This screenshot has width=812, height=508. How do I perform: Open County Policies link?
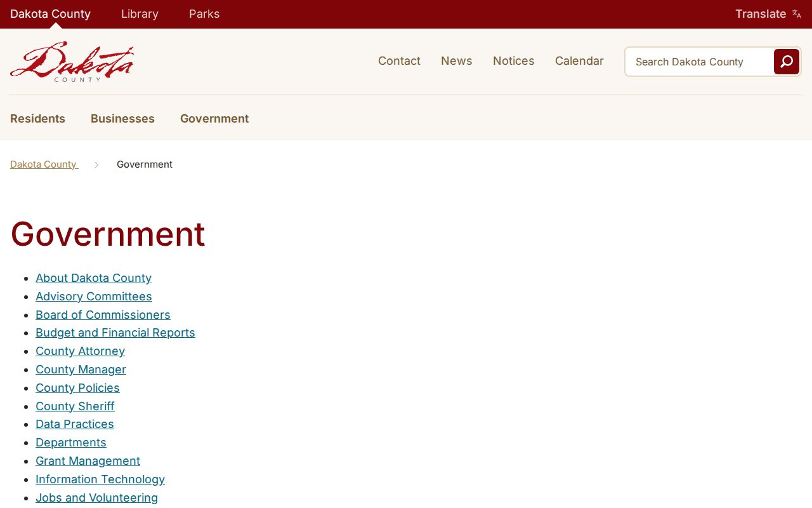pos(77,388)
